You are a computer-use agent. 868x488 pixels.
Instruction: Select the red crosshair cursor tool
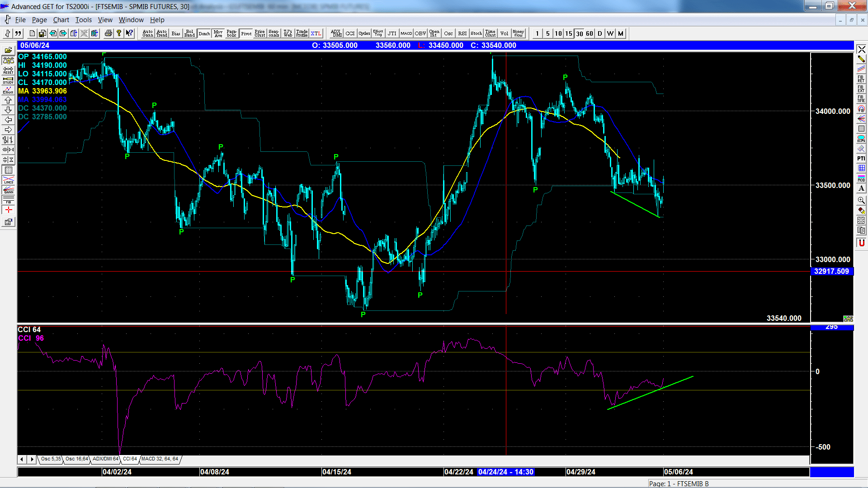[8, 210]
